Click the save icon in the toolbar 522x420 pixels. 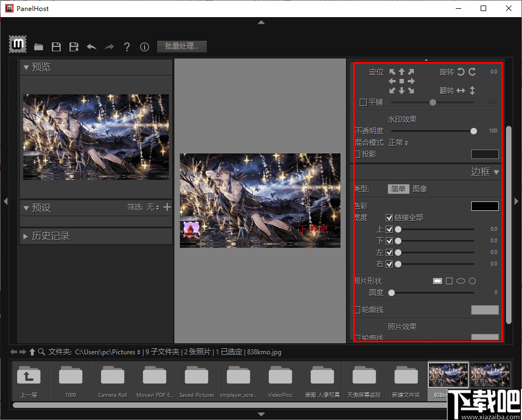tap(56, 46)
